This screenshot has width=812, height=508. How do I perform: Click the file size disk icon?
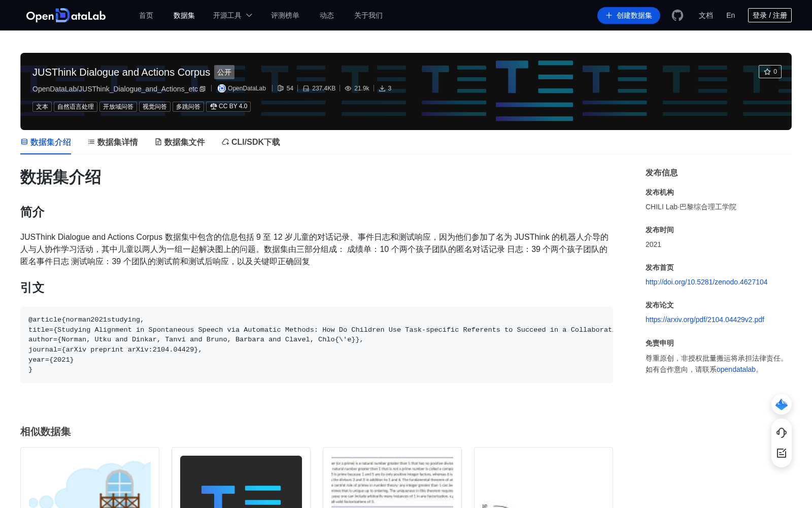[x=306, y=88]
